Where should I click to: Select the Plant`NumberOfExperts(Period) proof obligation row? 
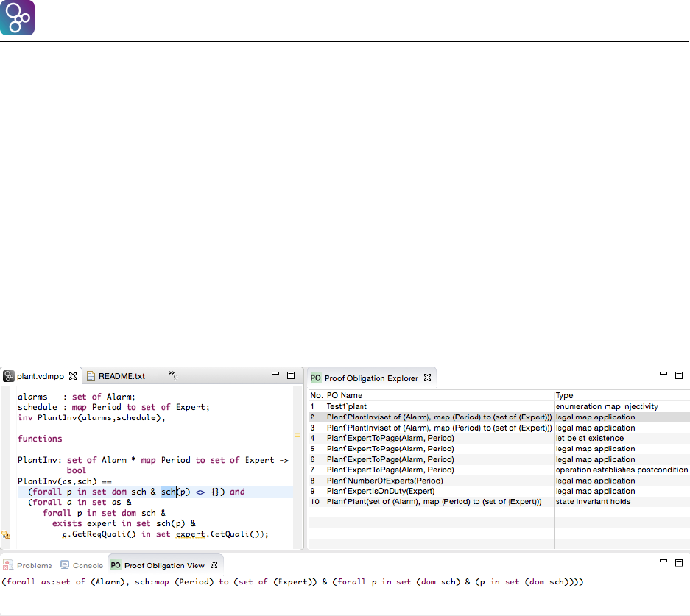[384, 481]
